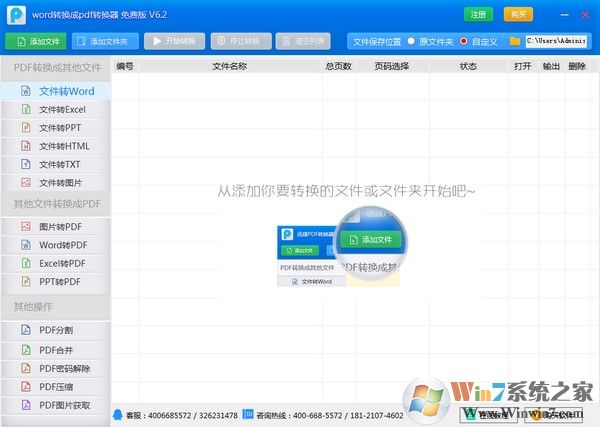Click the PPT转PDF icon

[x=26, y=282]
